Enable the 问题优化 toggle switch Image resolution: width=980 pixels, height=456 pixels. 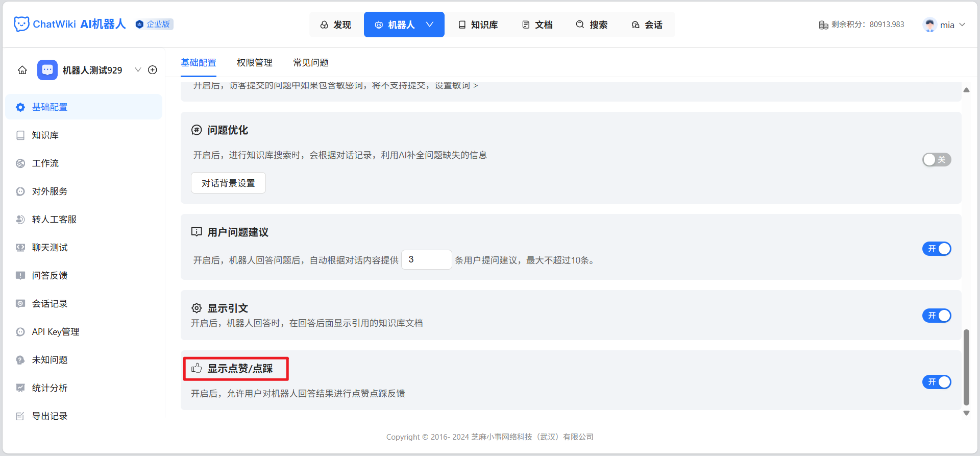937,160
